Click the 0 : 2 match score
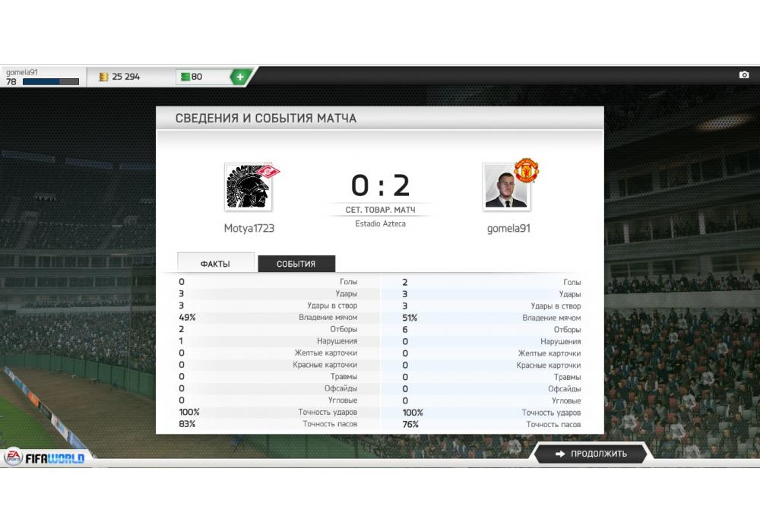Viewport: 760px width, 532px height. coord(381,185)
